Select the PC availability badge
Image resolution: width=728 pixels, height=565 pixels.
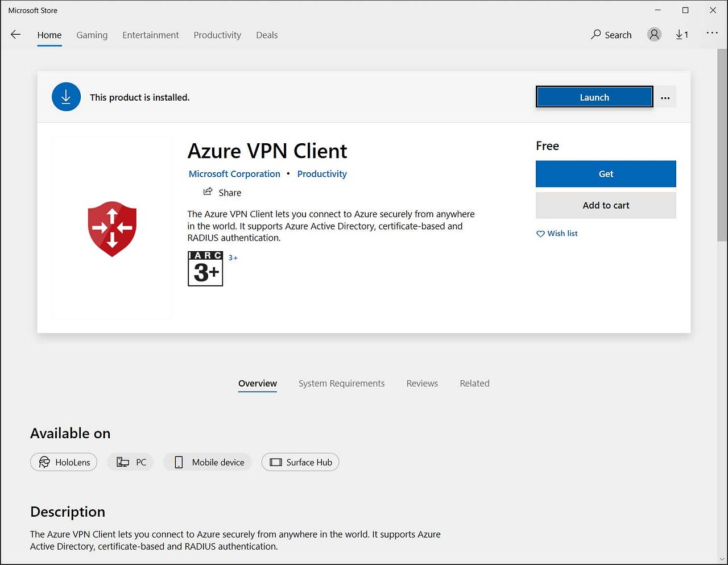pos(130,462)
